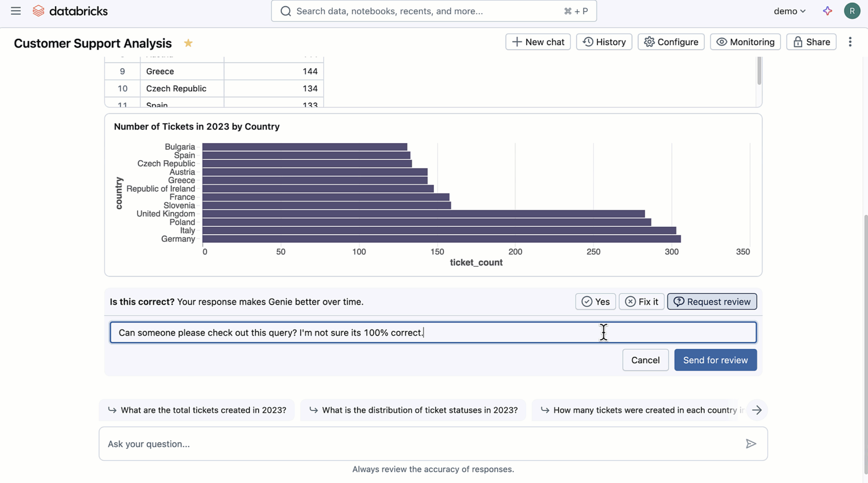Select suggestion about distribution of ticket statuses
The image size is (868, 483).
pos(413,410)
